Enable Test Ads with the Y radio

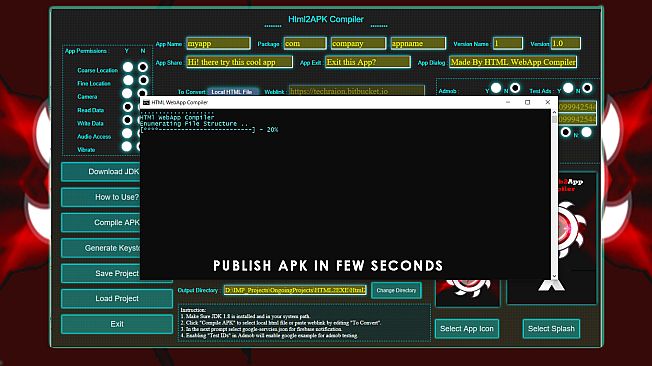568,88
